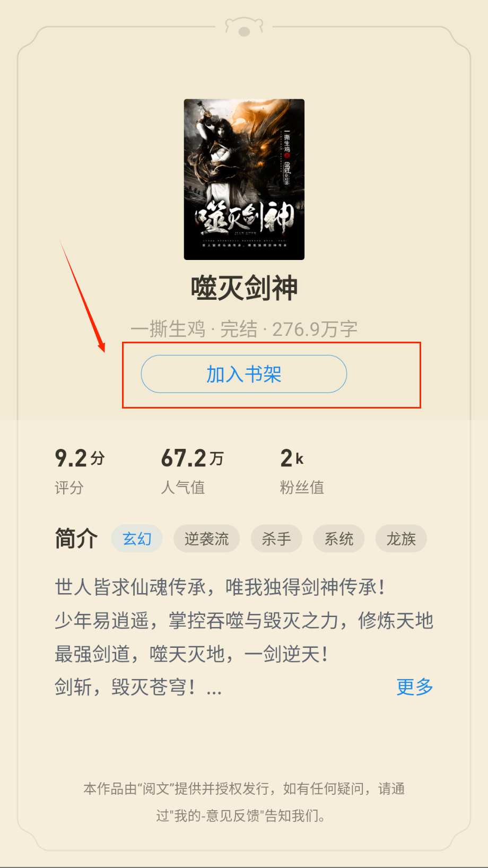The width and height of the screenshot is (488, 868).
Task: Select the 玄幻 genre tag
Action: tap(137, 539)
